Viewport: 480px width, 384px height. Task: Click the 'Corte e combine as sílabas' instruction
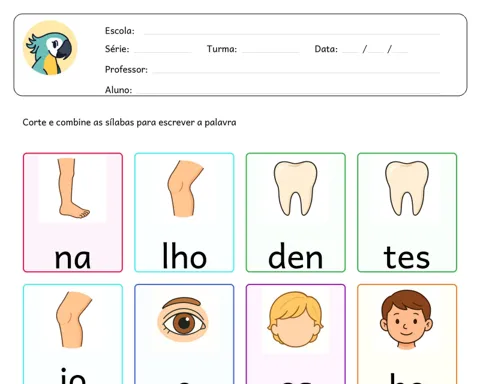click(129, 122)
